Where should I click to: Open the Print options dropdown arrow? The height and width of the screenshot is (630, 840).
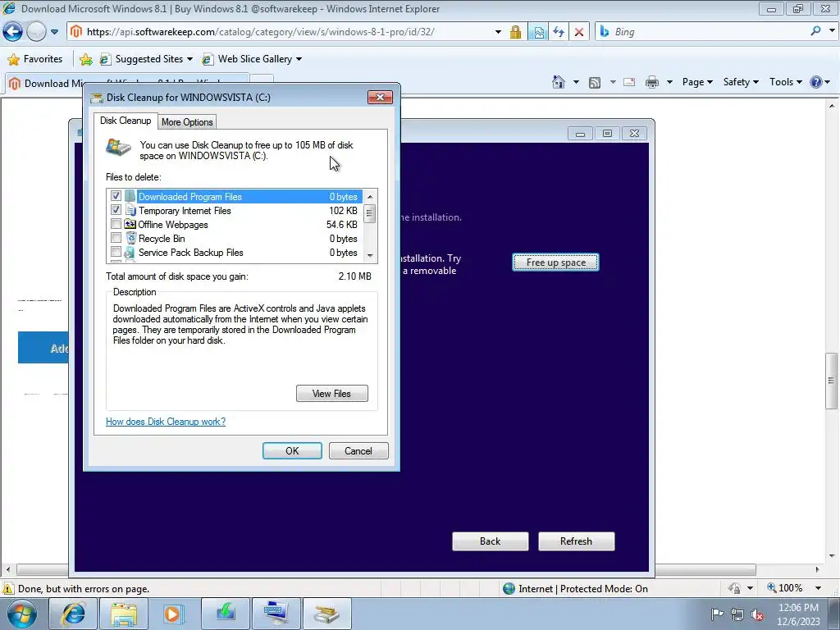[x=669, y=82]
